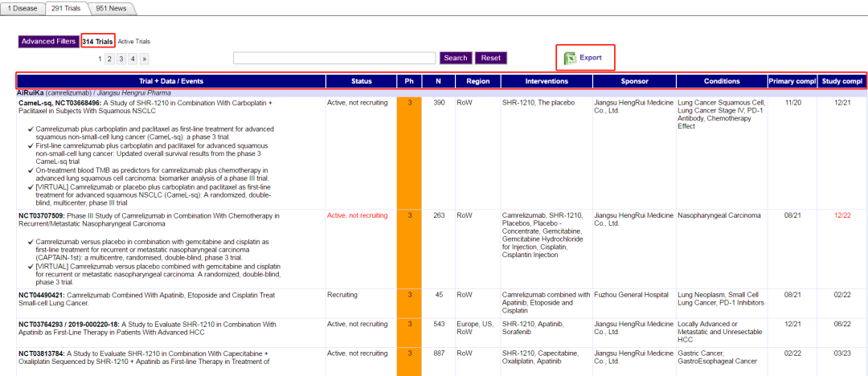Click phase 3 cell of NCT03707509 row

tap(410, 249)
